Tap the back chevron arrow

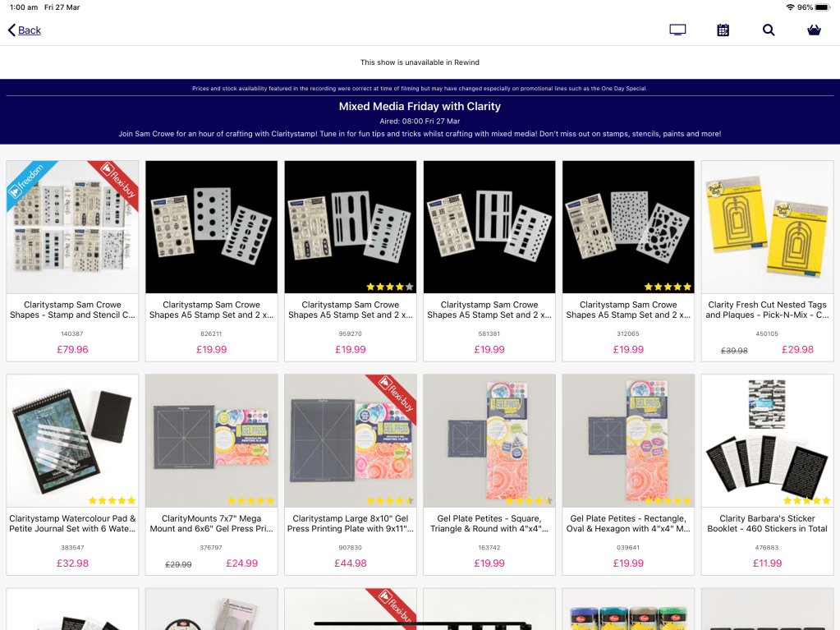(11, 30)
